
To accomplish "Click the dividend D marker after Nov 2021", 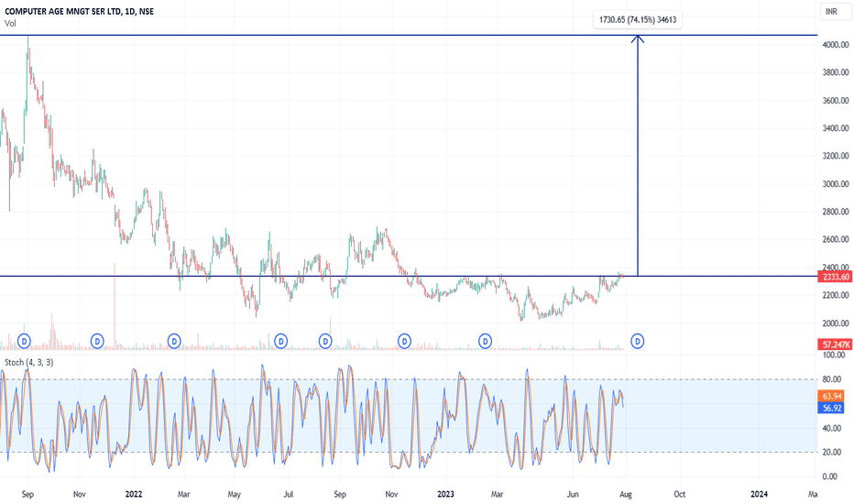I will [x=97, y=342].
